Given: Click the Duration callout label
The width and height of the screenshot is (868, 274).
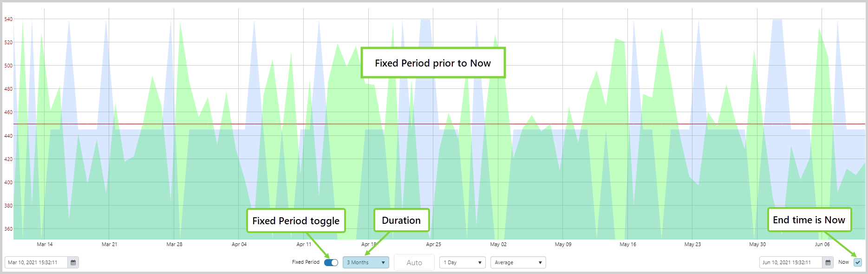Looking at the screenshot, I should pos(401,220).
